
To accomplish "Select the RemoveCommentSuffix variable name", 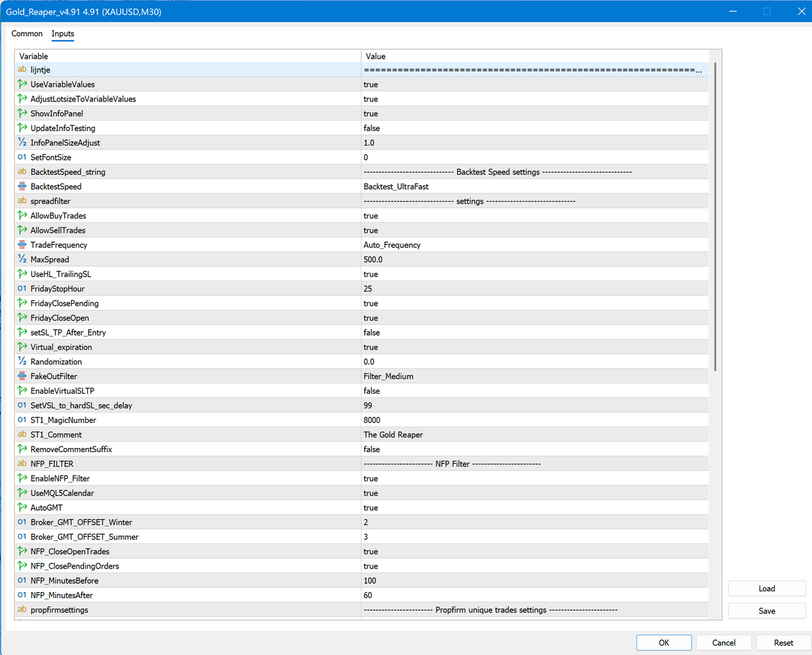I will pos(72,449).
